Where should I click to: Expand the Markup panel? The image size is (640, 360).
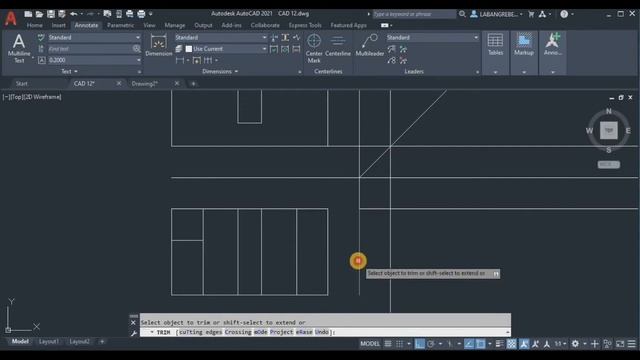coord(524,72)
